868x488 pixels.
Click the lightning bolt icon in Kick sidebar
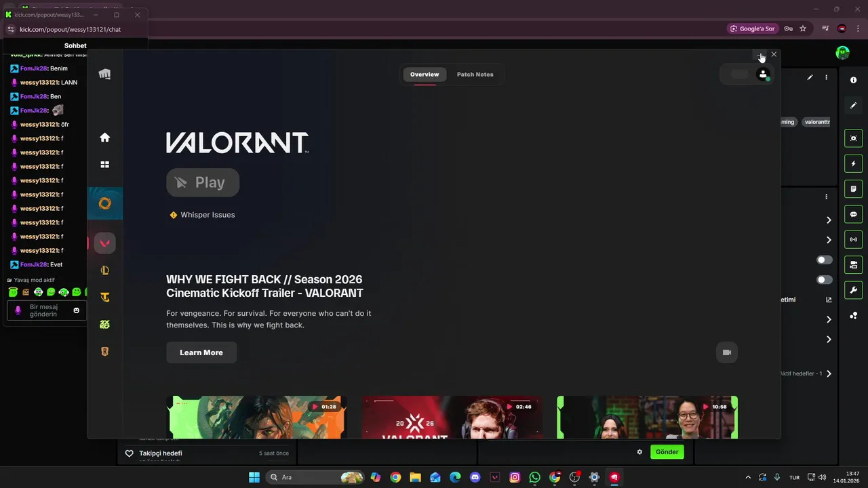click(x=853, y=163)
